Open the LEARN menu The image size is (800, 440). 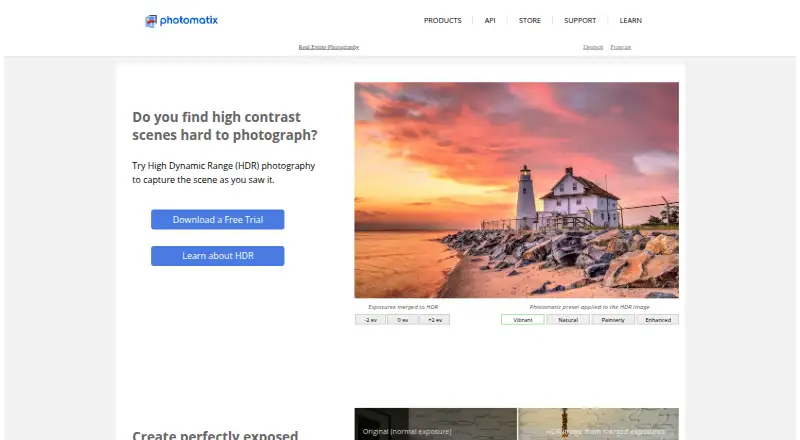pyautogui.click(x=631, y=20)
